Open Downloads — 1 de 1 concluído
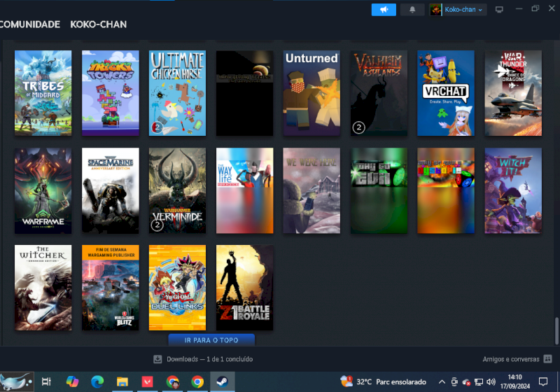 coord(209,359)
